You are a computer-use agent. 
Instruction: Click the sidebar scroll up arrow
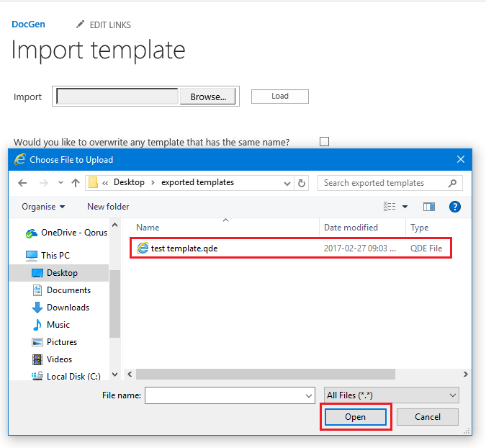tap(114, 225)
